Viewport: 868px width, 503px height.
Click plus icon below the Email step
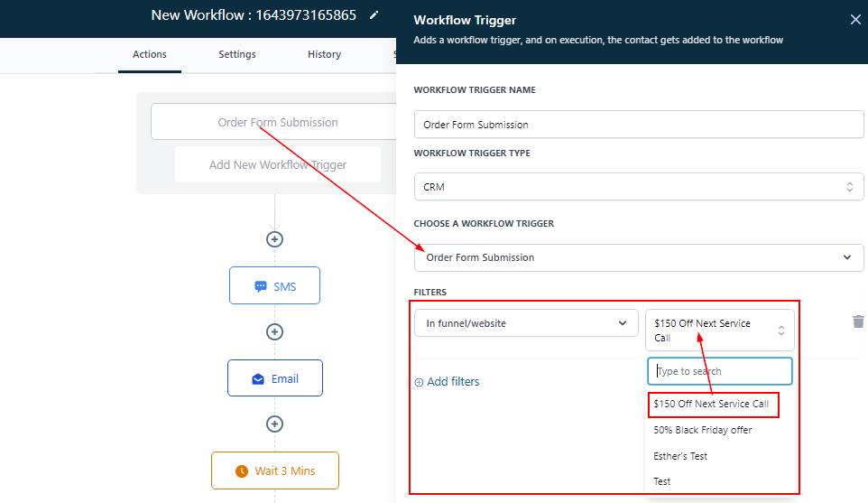coord(275,424)
